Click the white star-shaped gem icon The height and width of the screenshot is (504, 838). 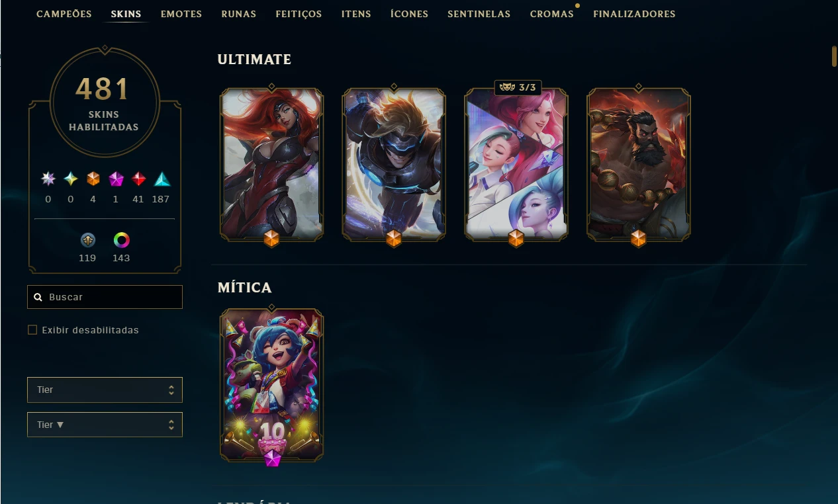coord(48,179)
